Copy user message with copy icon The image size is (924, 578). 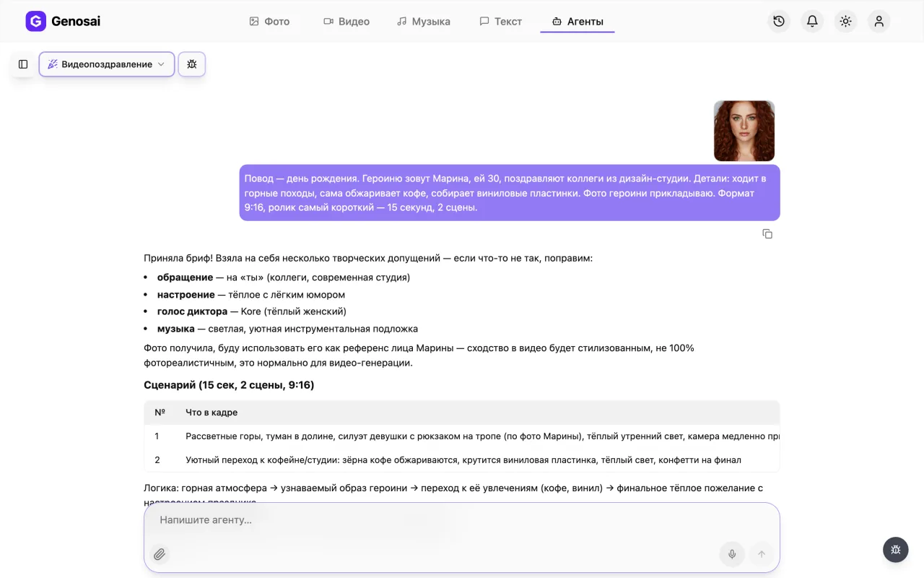coord(767,234)
